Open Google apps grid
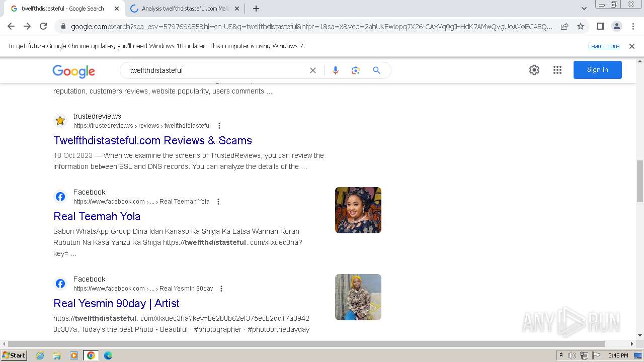Image resolution: width=644 pixels, height=362 pixels. 557,70
